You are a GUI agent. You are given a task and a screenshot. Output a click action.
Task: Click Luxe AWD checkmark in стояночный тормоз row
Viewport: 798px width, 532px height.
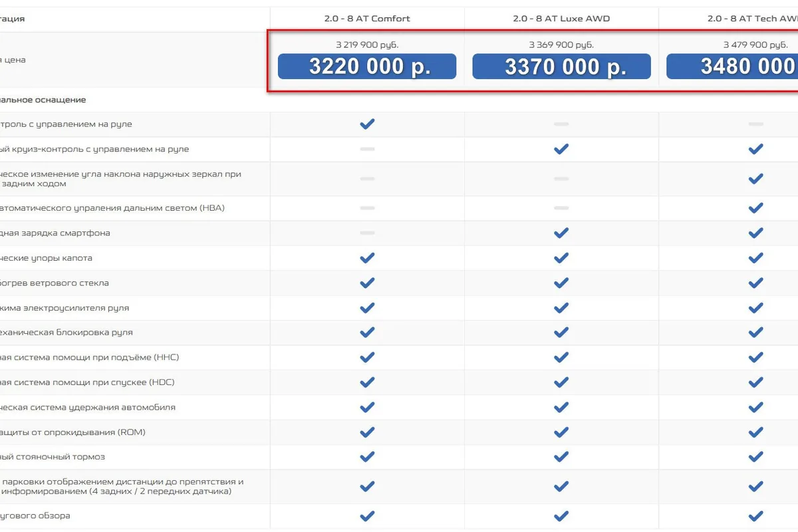561,457
